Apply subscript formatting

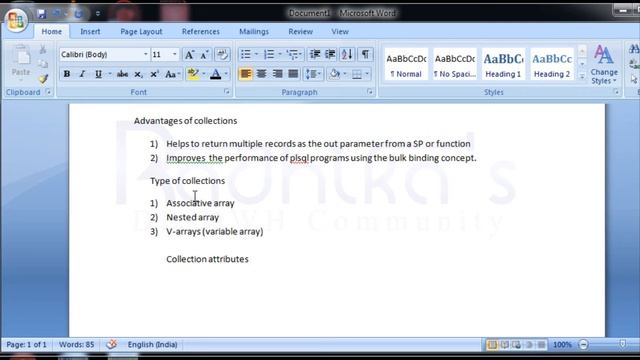[x=138, y=74]
